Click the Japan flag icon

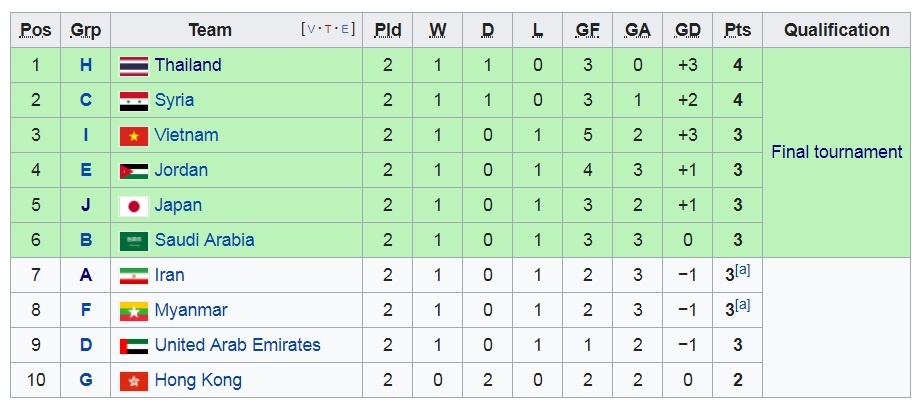point(134,206)
